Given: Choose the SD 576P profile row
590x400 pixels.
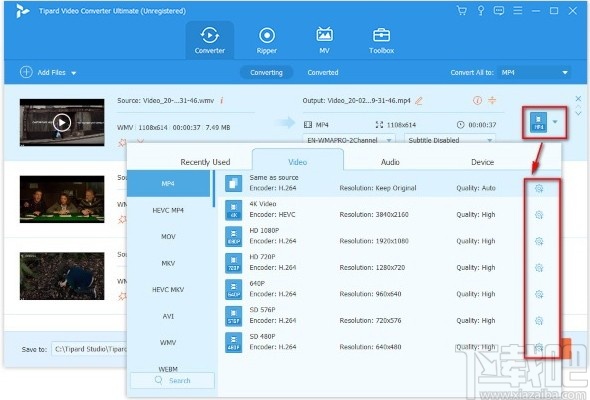Looking at the screenshot, I should (x=389, y=315).
